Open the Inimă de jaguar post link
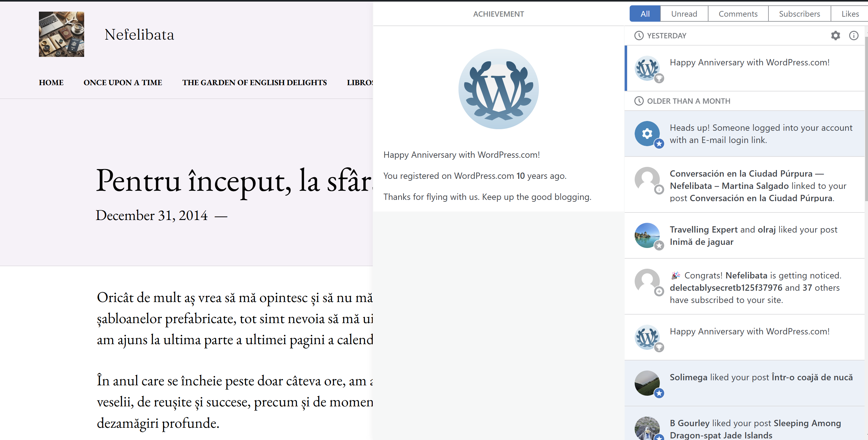The image size is (868, 440). click(701, 242)
